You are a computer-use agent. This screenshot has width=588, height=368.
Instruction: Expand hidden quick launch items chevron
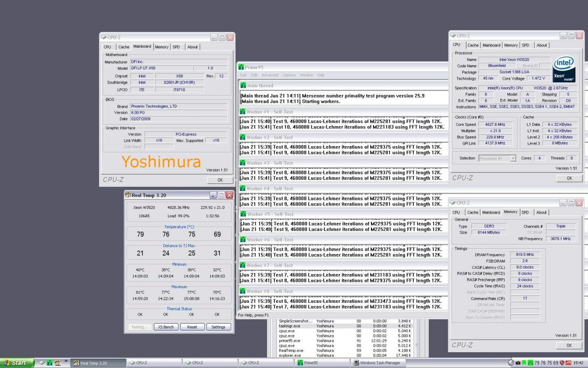click(66, 361)
